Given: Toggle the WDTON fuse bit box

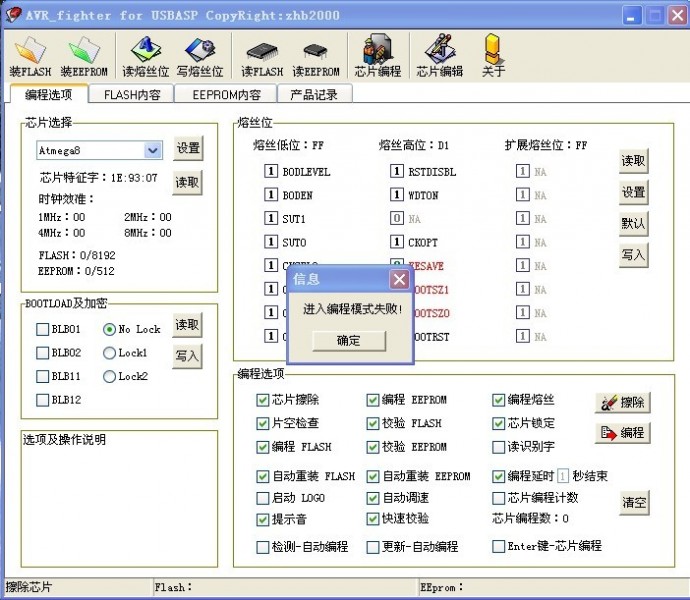Looking at the screenshot, I should coord(397,195).
